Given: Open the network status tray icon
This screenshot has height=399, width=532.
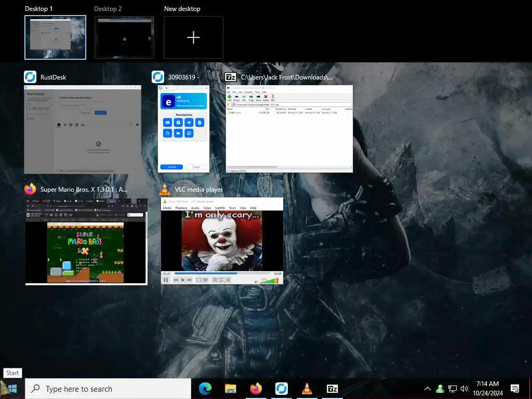Looking at the screenshot, I should (x=453, y=389).
